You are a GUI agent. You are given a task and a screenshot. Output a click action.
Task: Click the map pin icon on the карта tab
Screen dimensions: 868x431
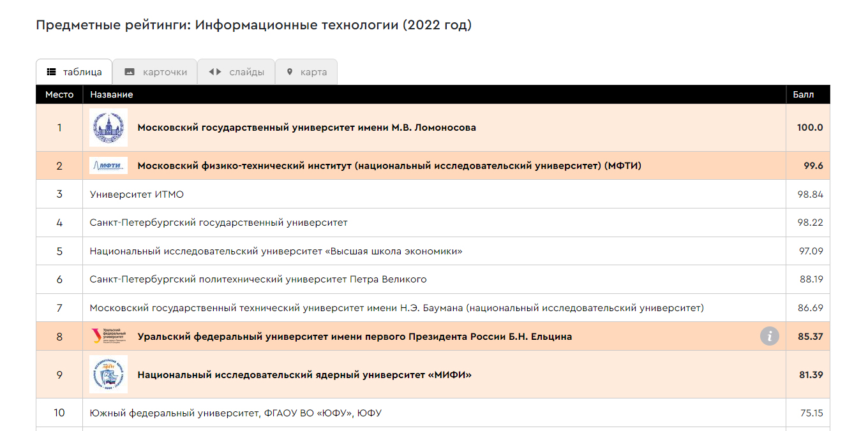[289, 72]
